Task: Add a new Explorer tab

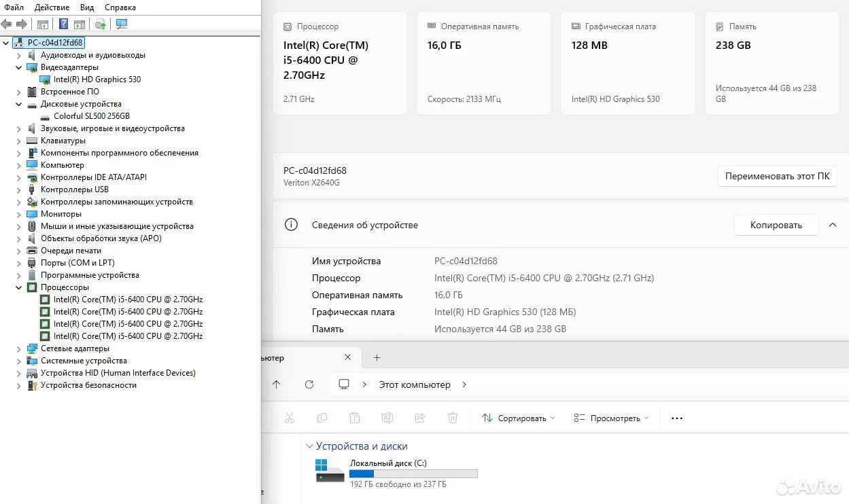Action: (x=377, y=357)
